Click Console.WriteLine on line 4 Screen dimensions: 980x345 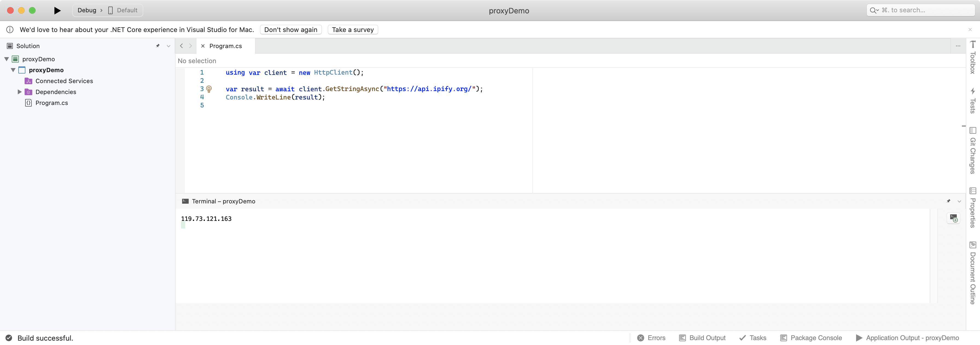[258, 97]
